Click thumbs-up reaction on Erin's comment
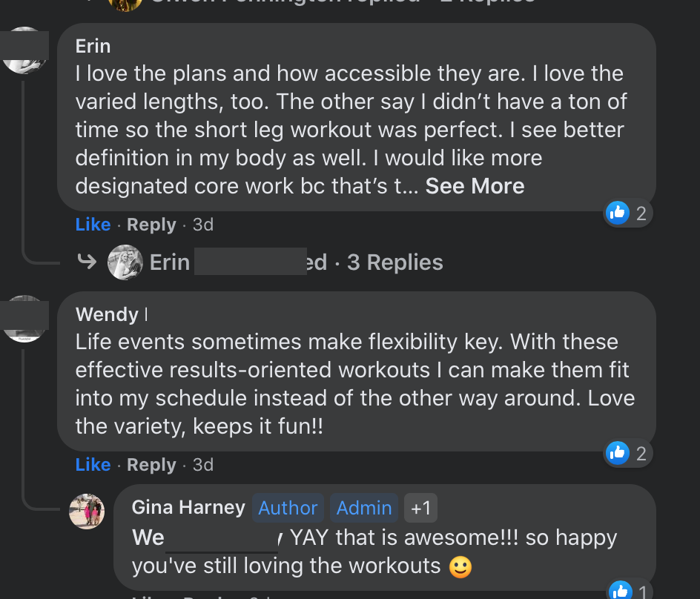 click(618, 214)
